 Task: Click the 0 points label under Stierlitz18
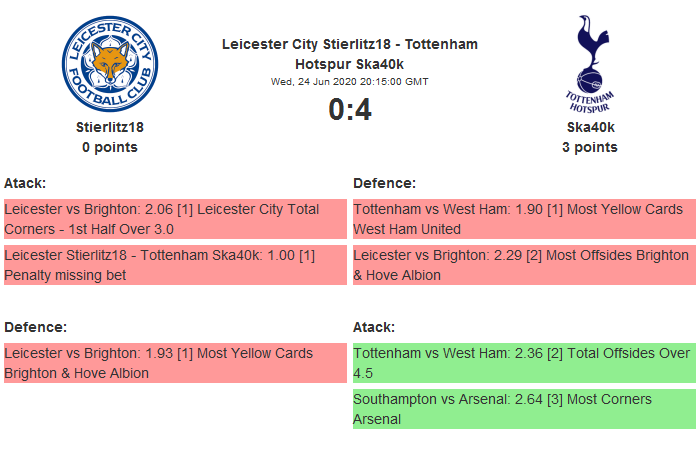(x=110, y=147)
